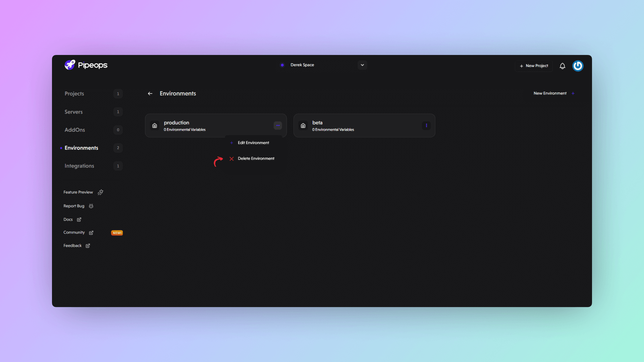644x362 pixels.
Task: Click the plus New Project button
Action: coord(534,65)
